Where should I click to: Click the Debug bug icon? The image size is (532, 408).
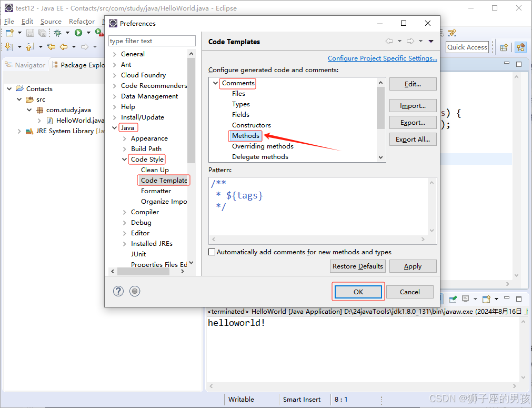pos(58,33)
